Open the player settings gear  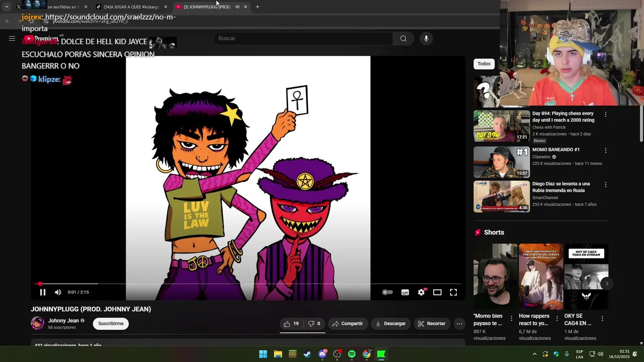(421, 292)
